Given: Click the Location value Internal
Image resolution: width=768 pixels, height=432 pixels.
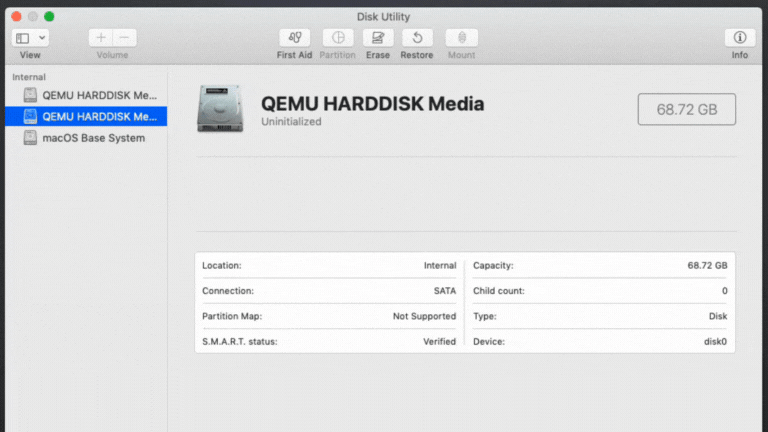Looking at the screenshot, I should (x=440, y=265).
